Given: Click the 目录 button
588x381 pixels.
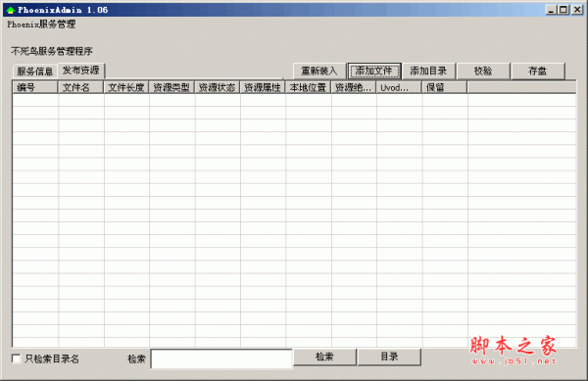Looking at the screenshot, I should pos(389,357).
